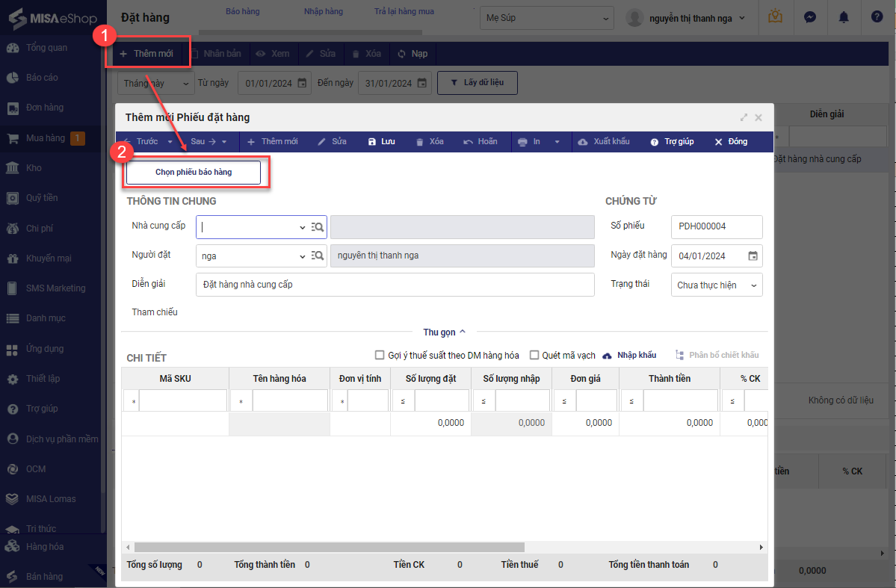Viewport: 896px width, 588px height.
Task: Tick the Quét mã vạch checkbox
Action: [534, 356]
